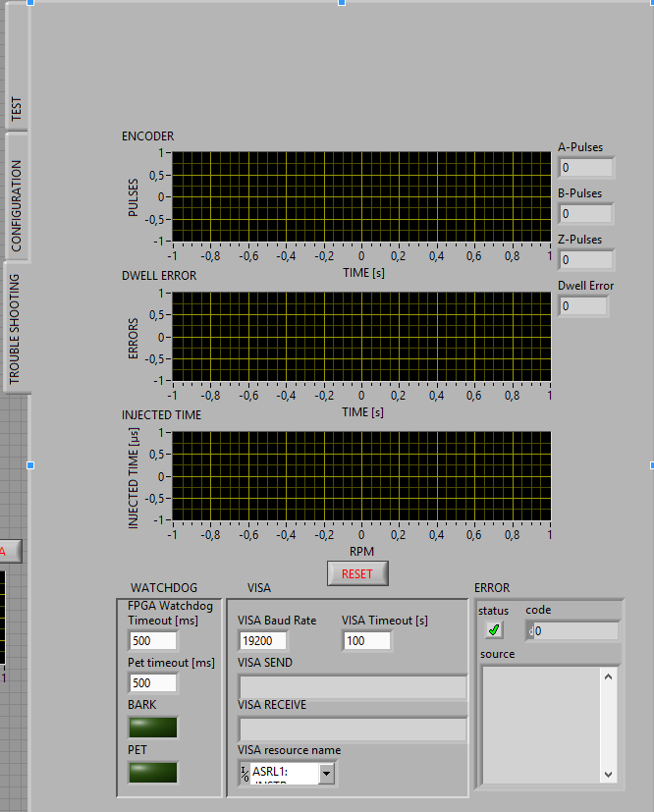Image resolution: width=654 pixels, height=812 pixels.
Task: Open the CONFIGURATION tab
Action: [16, 205]
